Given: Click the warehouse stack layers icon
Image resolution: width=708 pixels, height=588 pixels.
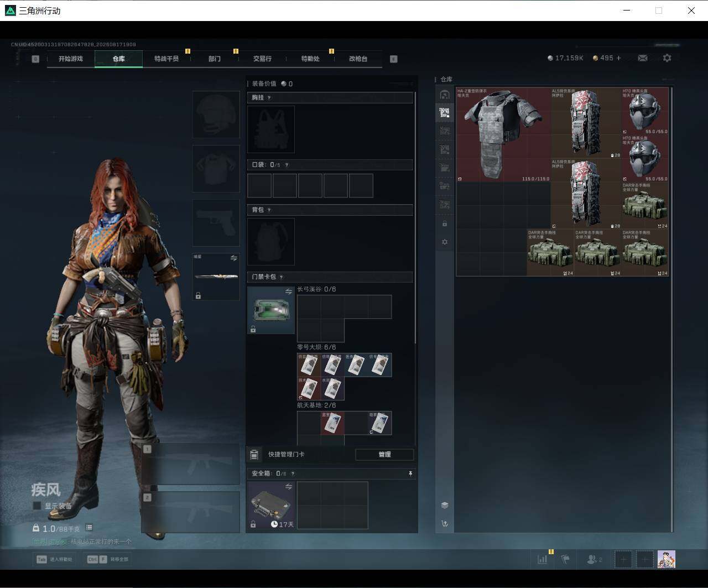Looking at the screenshot, I should pyautogui.click(x=445, y=505).
